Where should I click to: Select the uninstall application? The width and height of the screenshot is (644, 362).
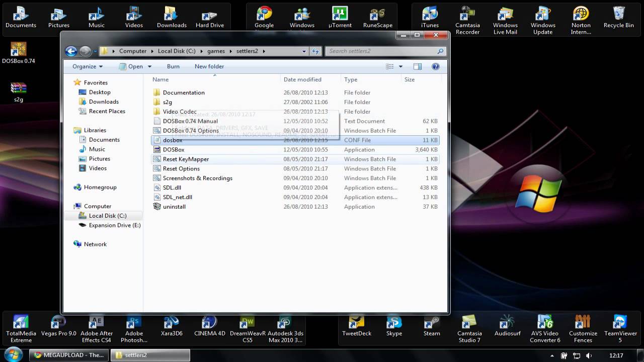pyautogui.click(x=295, y=207)
